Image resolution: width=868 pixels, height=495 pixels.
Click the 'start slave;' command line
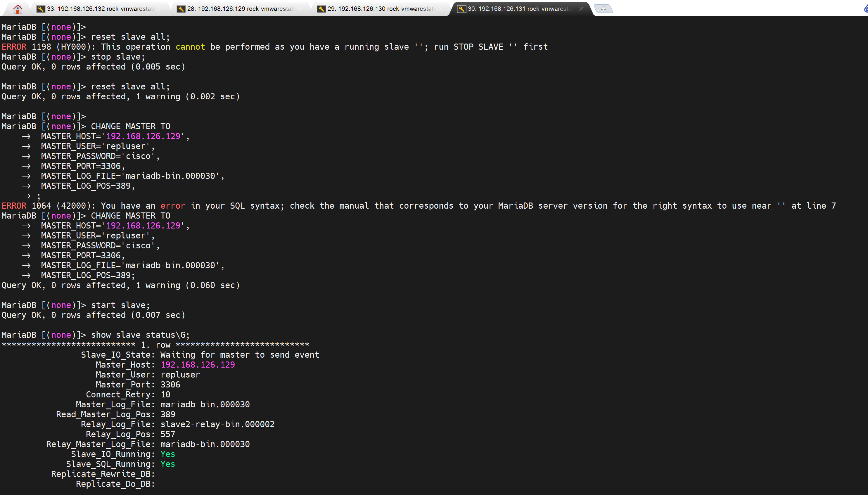click(120, 305)
